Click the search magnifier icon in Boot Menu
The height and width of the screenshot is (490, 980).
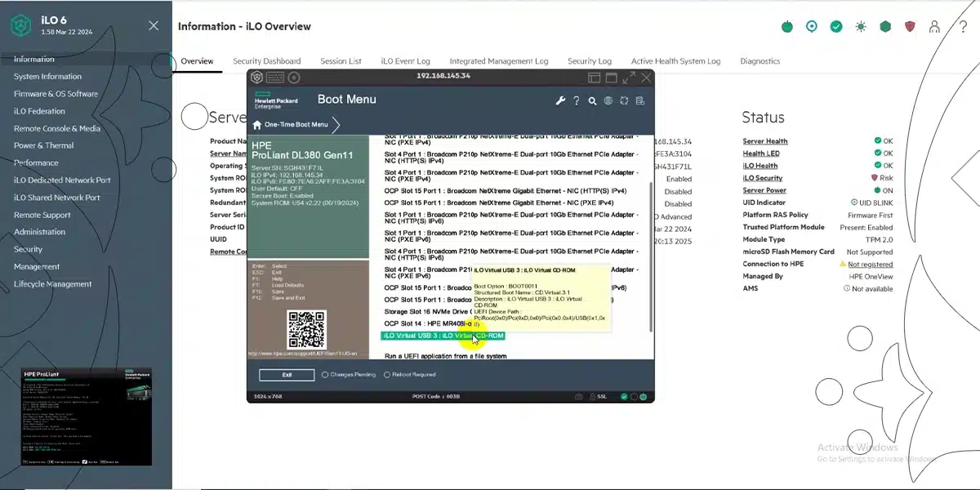[x=592, y=101]
